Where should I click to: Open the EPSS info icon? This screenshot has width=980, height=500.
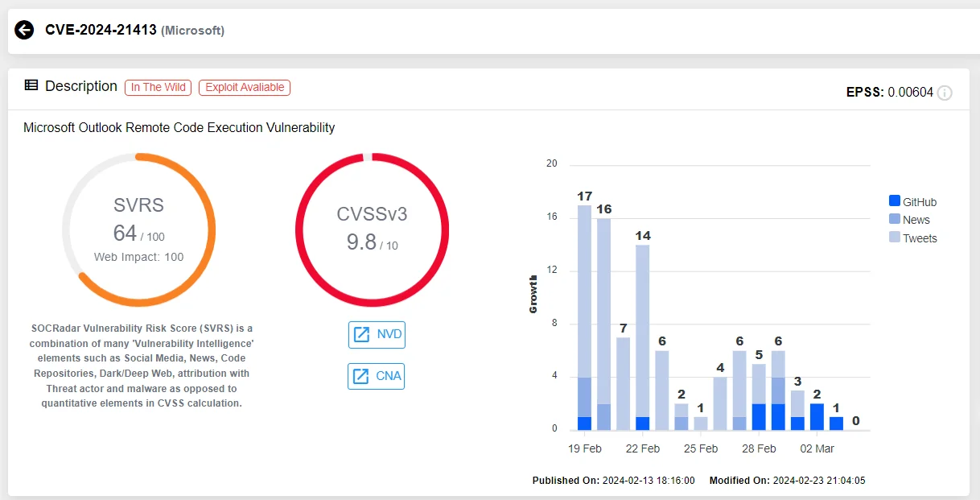point(945,93)
